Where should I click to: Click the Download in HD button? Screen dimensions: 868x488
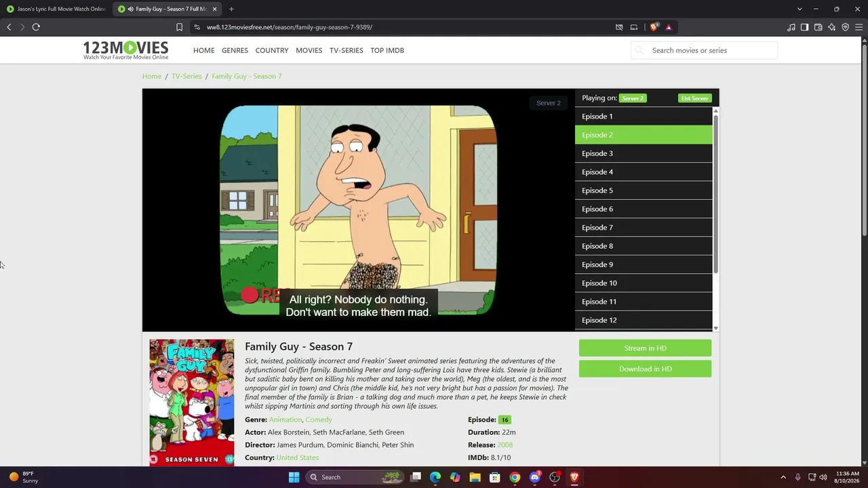tap(645, 369)
